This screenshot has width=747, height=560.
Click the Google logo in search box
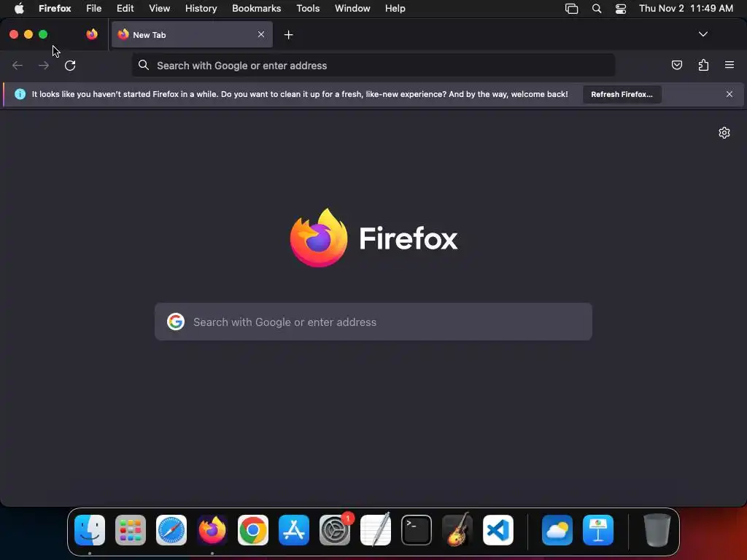176,322
